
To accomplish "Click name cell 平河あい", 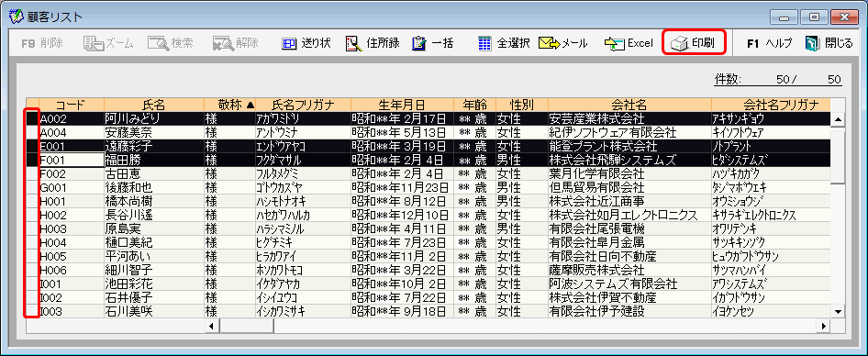I will (154, 256).
